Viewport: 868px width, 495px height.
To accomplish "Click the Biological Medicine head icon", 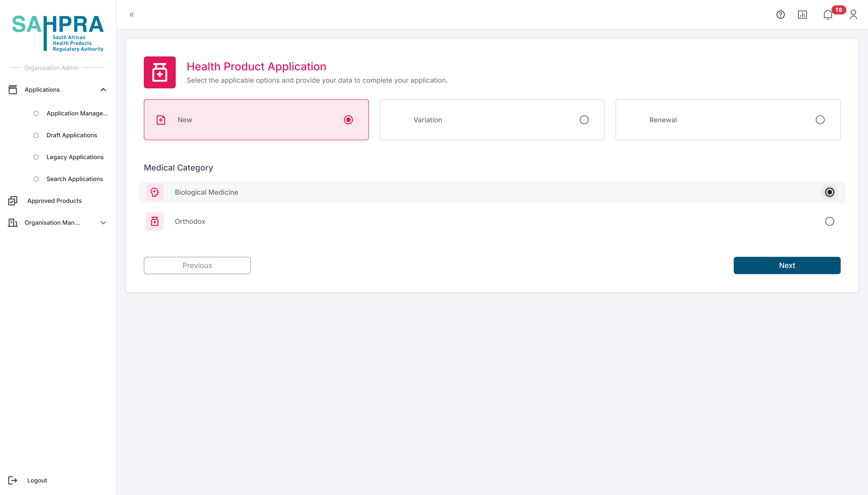I will (155, 192).
